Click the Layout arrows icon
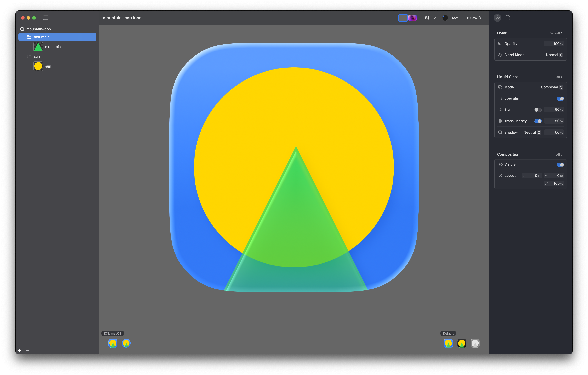The image size is (588, 375). pyautogui.click(x=500, y=176)
